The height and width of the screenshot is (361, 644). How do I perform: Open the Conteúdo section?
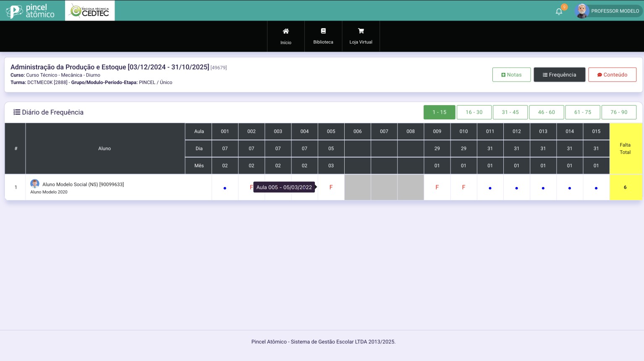point(612,75)
